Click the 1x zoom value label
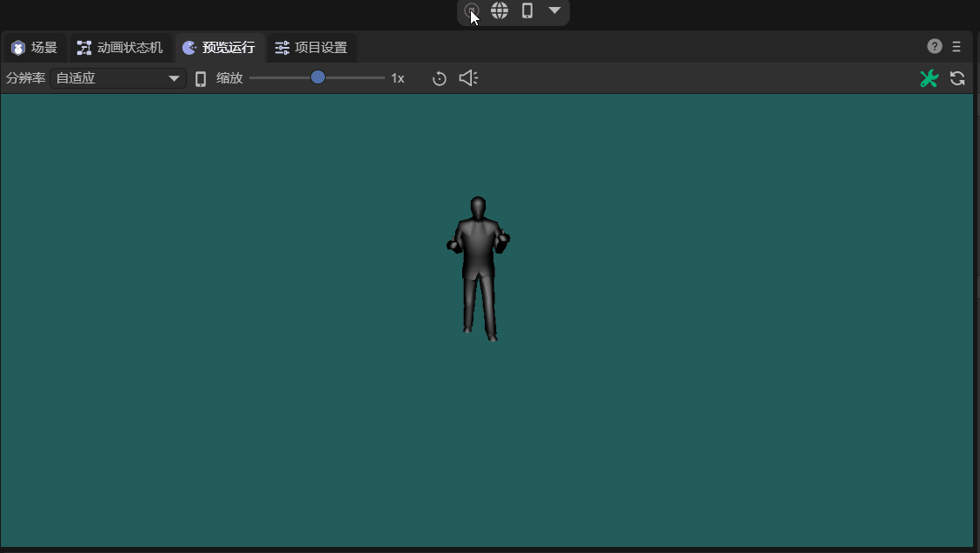Screen dimensions: 980x553 tap(398, 78)
